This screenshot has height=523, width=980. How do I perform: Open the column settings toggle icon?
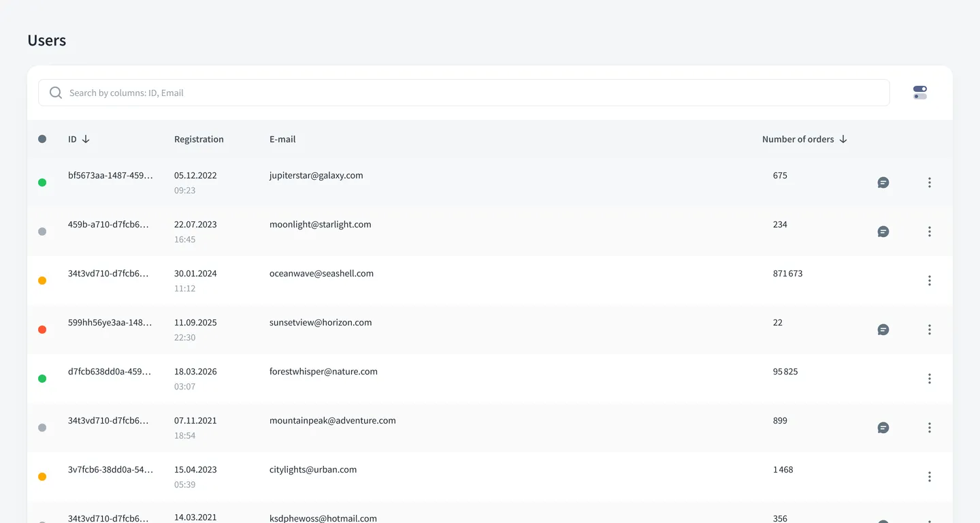(920, 93)
